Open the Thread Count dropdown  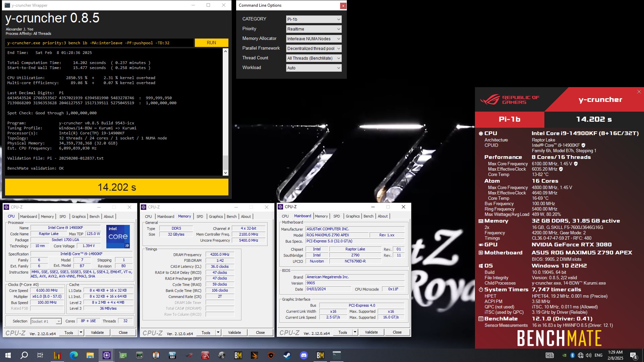(x=314, y=58)
